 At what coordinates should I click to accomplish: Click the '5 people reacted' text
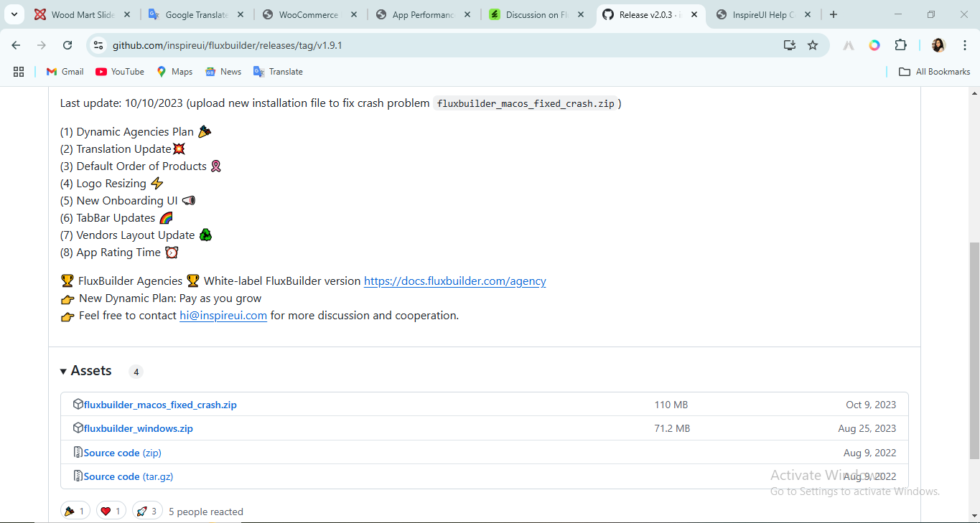206,512
